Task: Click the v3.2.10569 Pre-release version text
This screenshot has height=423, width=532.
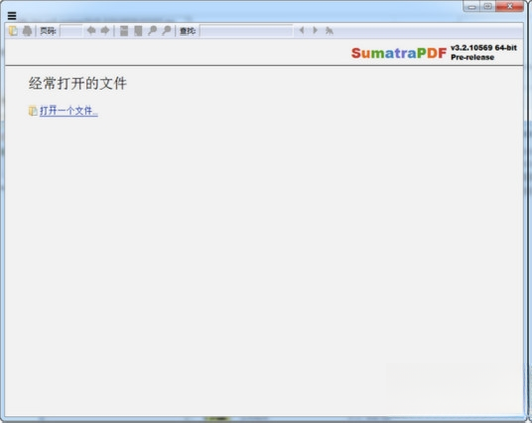Action: pyautogui.click(x=483, y=53)
